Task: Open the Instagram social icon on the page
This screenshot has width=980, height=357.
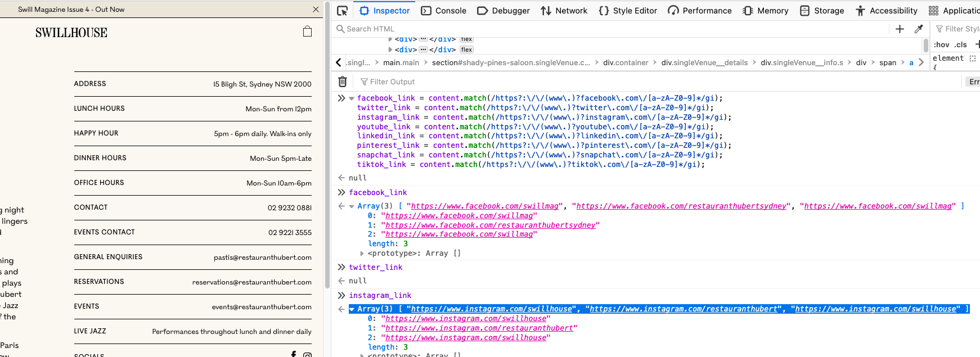Action: pos(307,355)
